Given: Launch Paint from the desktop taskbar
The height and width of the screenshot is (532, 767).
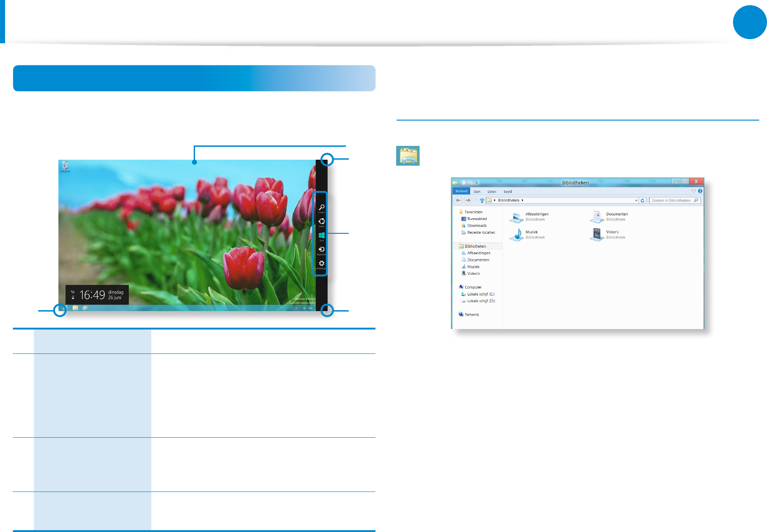Looking at the screenshot, I should (85, 308).
